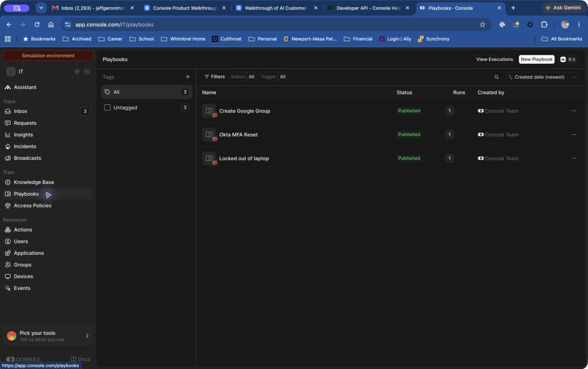
Task: Click the browser back arrow
Action: 9,25
